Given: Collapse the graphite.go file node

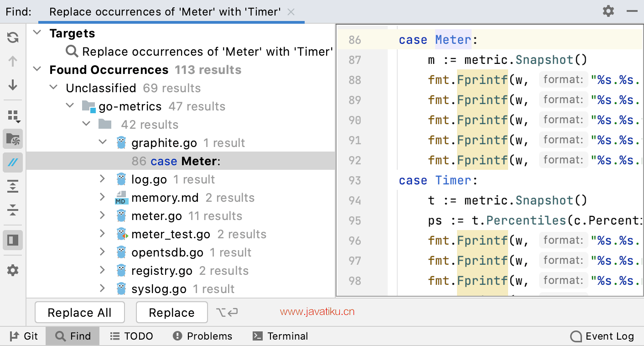Looking at the screenshot, I should click(103, 142).
